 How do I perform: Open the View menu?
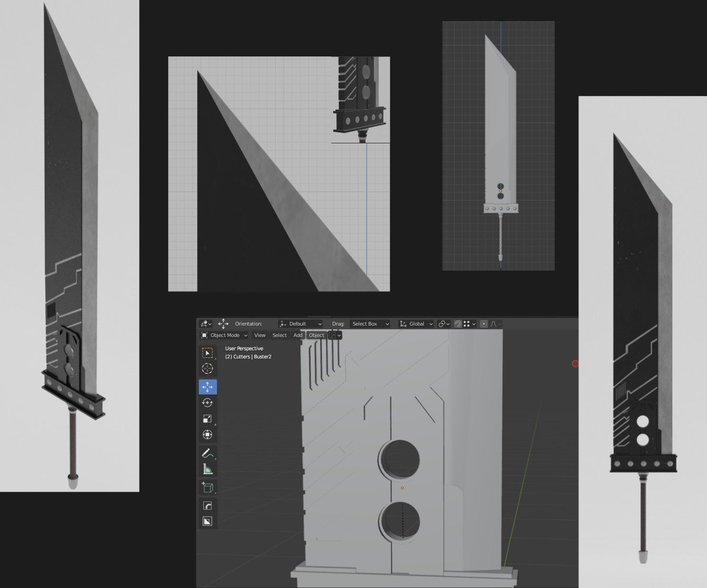pos(260,335)
